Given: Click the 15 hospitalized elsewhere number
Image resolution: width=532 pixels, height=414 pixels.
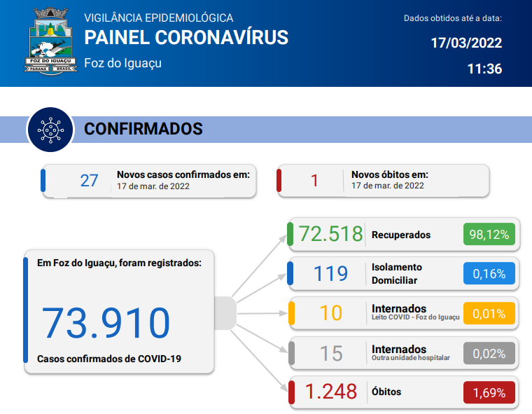Looking at the screenshot, I should click(x=331, y=353).
